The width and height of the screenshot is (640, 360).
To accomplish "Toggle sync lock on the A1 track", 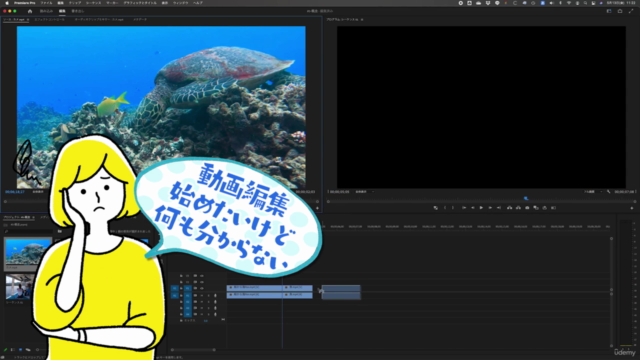I will coord(195,296).
